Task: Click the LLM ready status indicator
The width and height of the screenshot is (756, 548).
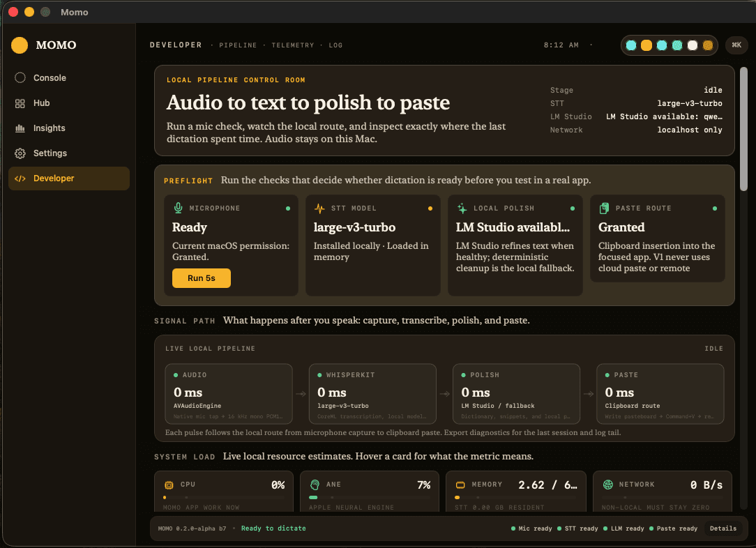Action: coord(623,528)
